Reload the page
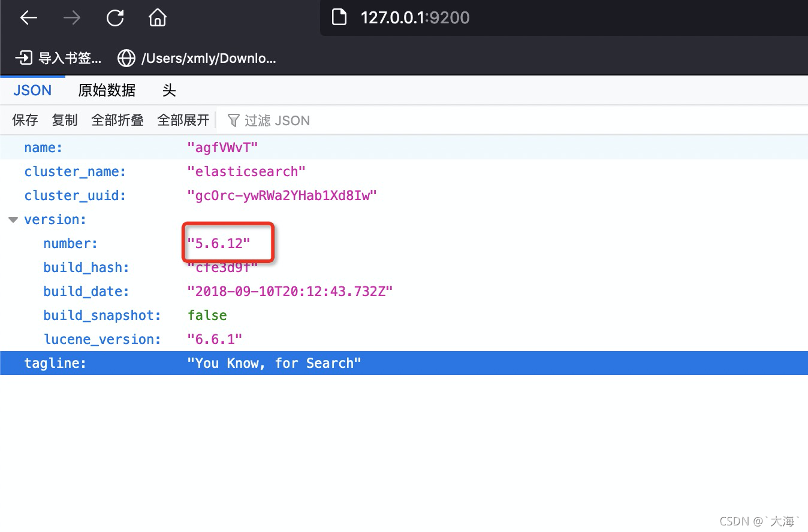This screenshot has width=808, height=532. [x=114, y=18]
